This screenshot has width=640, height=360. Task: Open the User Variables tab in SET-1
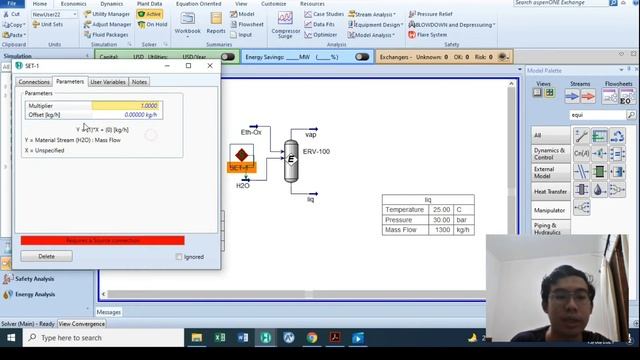tap(108, 82)
